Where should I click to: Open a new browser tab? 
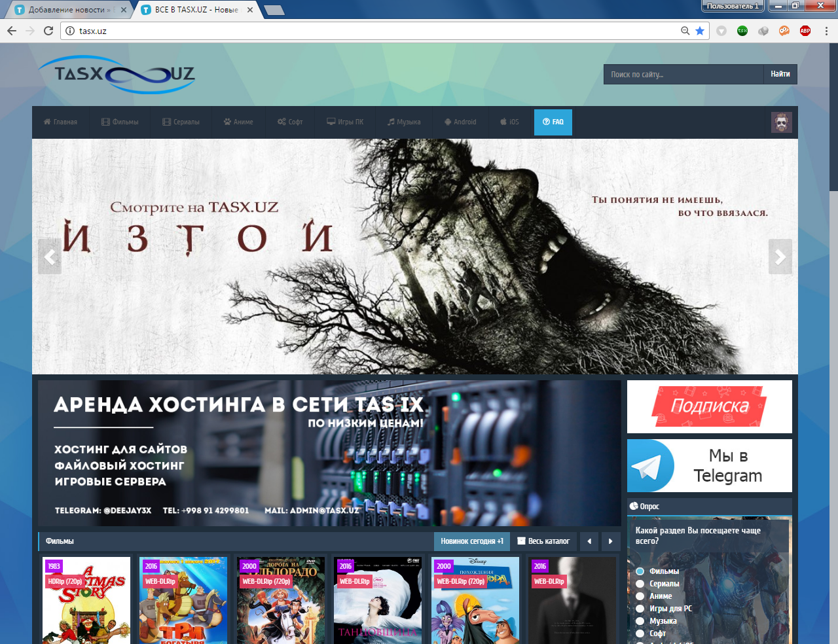coord(274,10)
